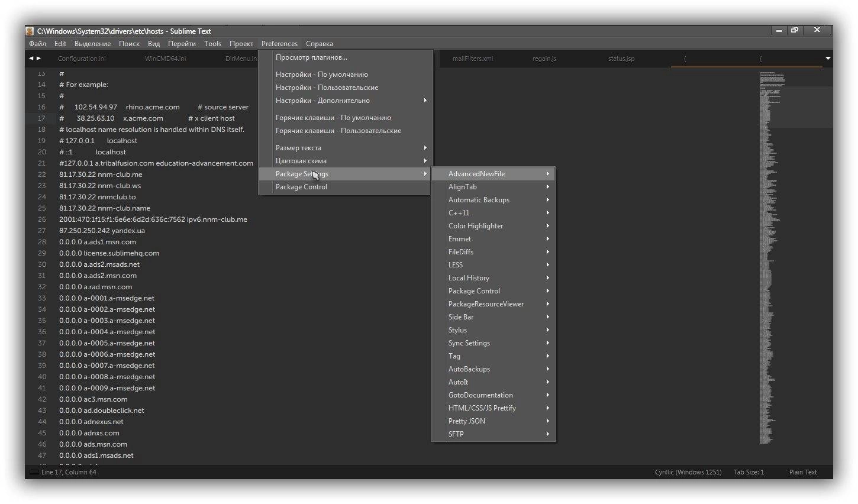Expand Automatic Backups package settings
The height and width of the screenshot is (504, 858).
coord(493,200)
